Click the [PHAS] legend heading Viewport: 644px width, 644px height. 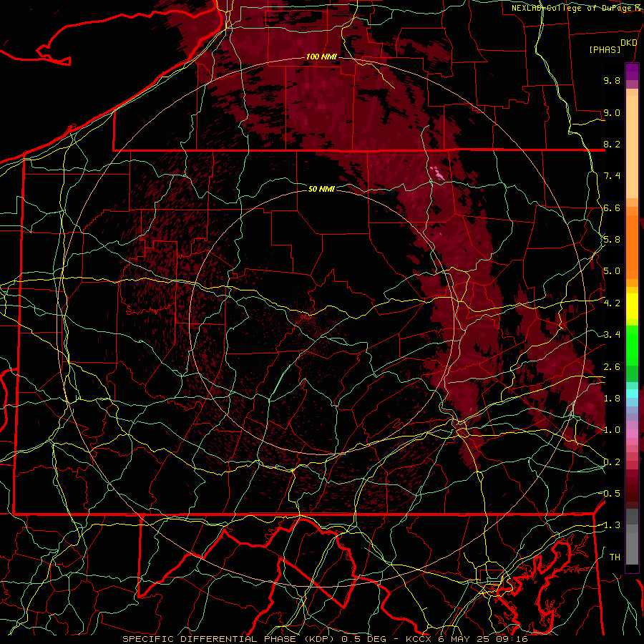[605, 50]
